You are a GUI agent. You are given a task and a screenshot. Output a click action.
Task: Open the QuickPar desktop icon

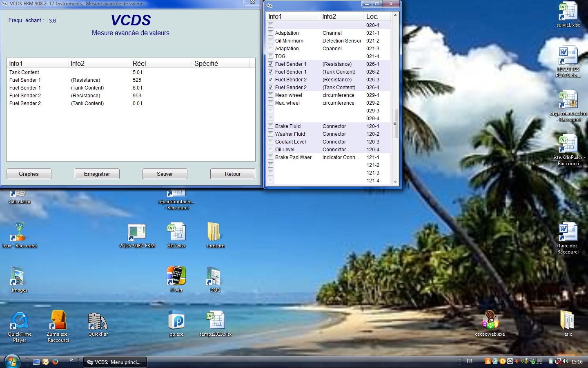coord(98,321)
